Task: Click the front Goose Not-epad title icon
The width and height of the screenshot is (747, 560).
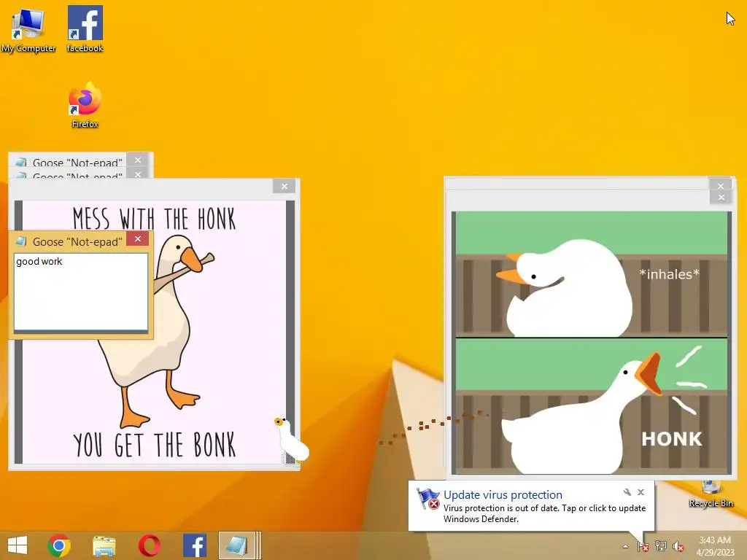Action: click(20, 241)
